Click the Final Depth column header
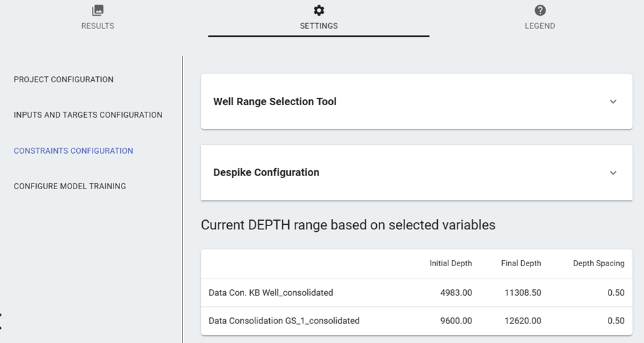 521,263
